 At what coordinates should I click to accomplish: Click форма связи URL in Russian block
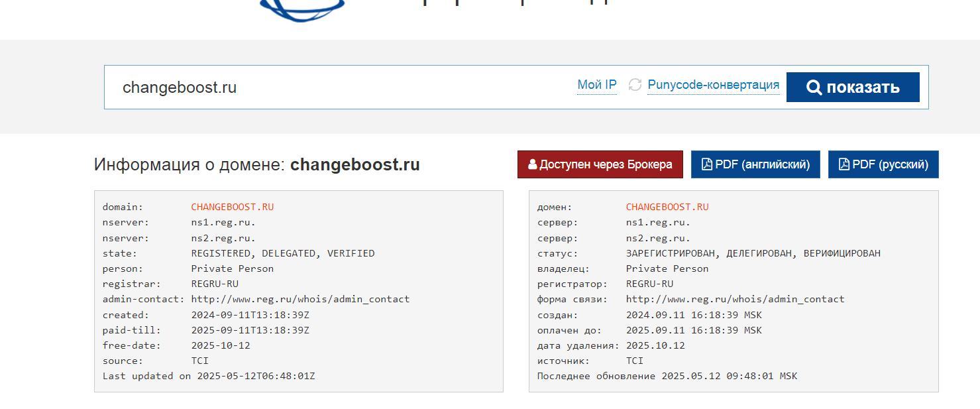pos(735,299)
